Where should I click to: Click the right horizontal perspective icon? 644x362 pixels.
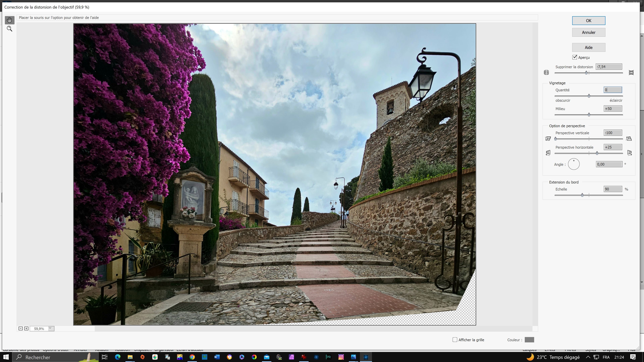[x=630, y=153]
